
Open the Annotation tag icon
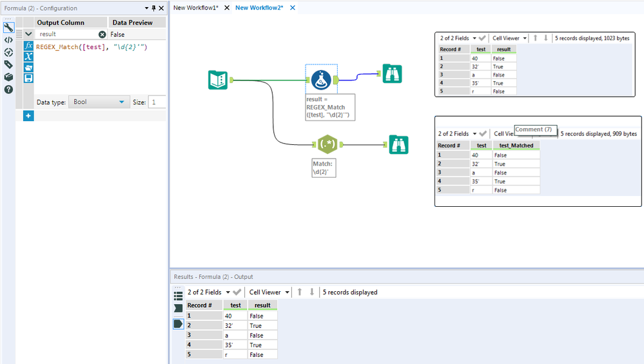click(x=8, y=65)
